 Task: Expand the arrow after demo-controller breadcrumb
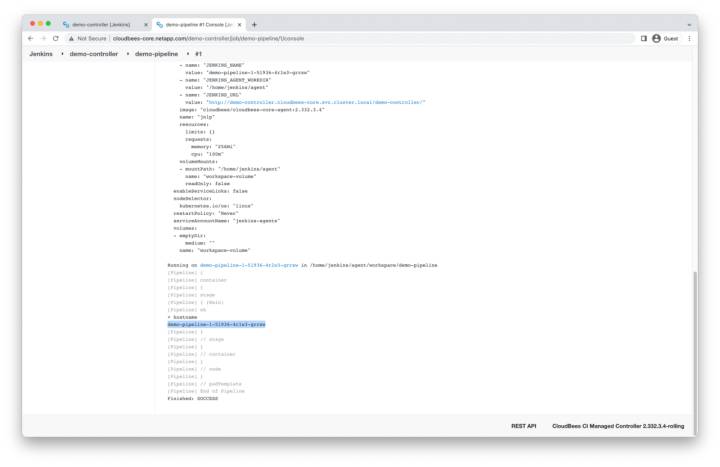(x=127, y=54)
